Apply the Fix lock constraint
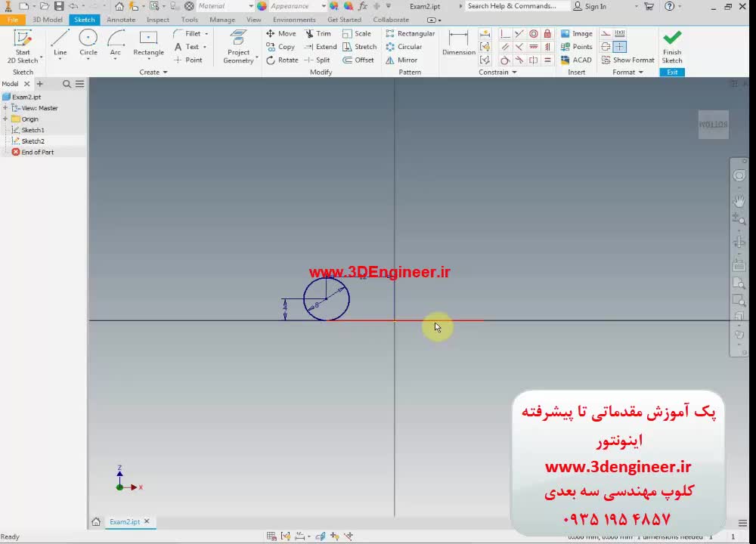This screenshot has height=544, width=756. [x=547, y=33]
